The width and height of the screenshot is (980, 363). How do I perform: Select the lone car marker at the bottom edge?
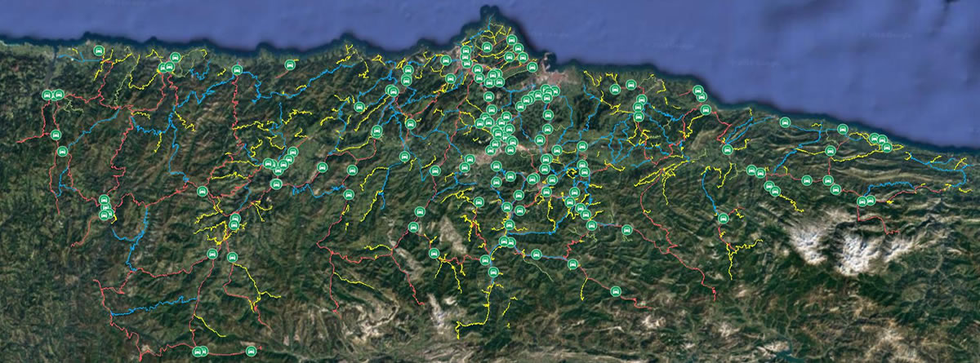(x=251, y=351)
